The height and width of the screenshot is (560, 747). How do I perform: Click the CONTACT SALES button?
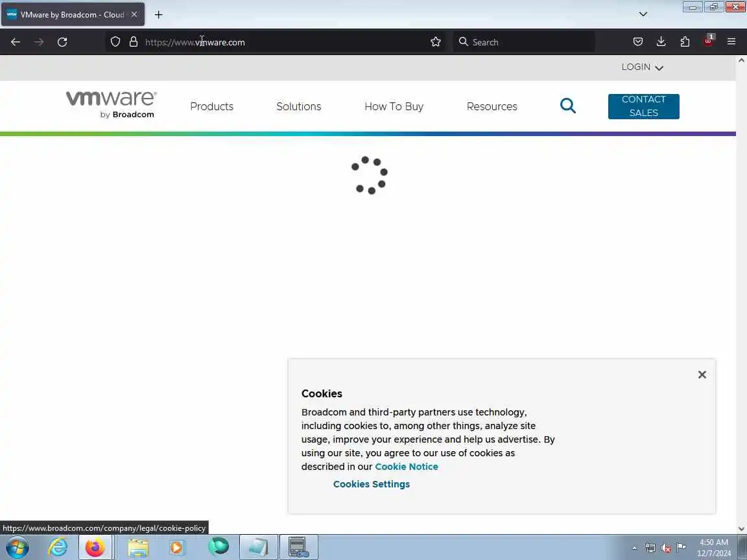click(x=644, y=106)
